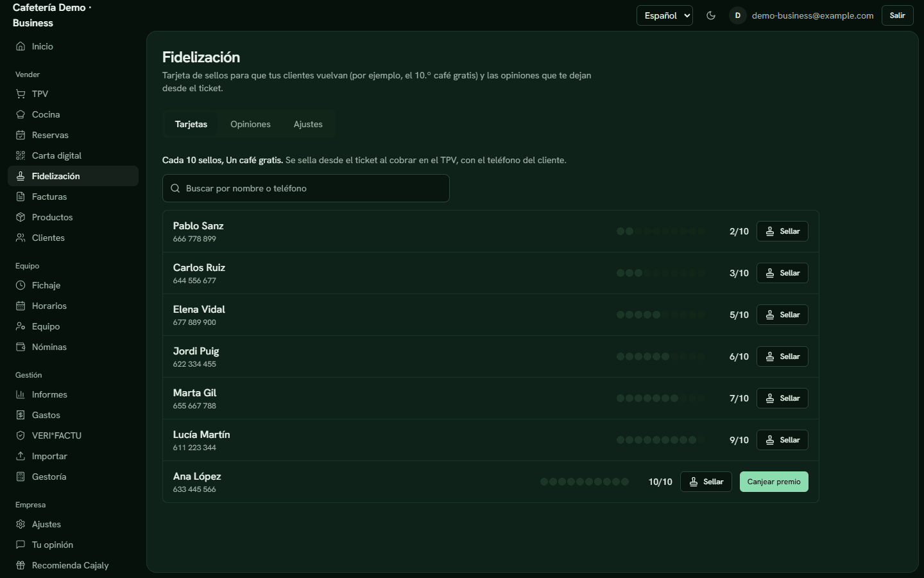Switch to the Opiniones tab

(x=250, y=124)
